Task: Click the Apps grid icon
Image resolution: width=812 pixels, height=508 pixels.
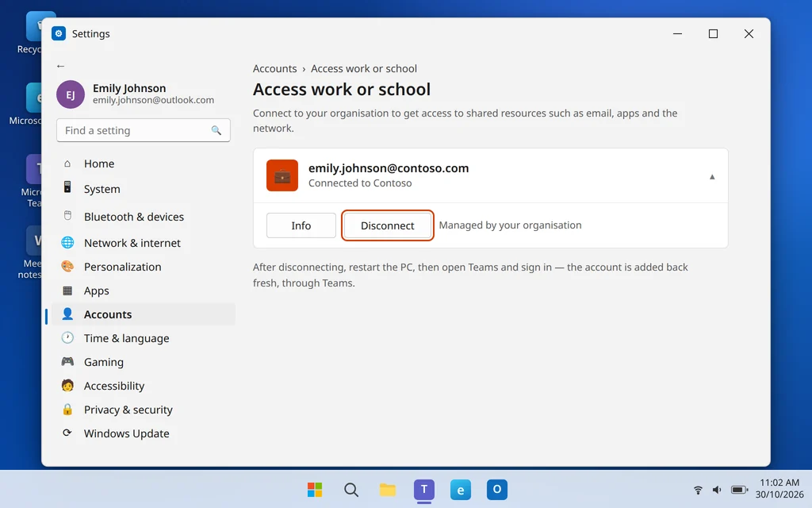Action: (67, 291)
